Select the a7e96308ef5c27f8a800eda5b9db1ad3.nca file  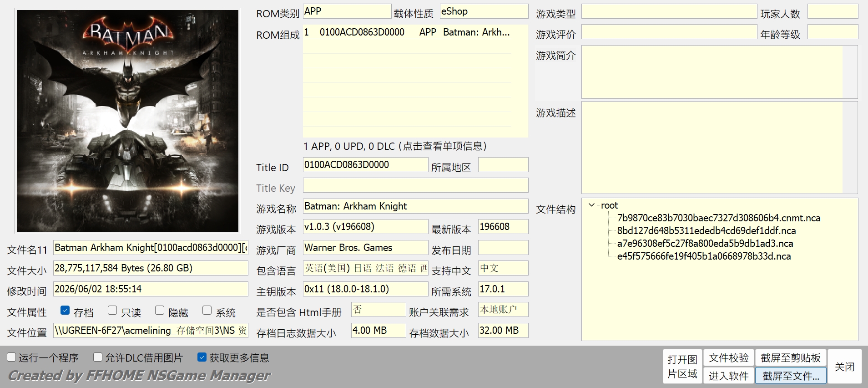coord(705,244)
